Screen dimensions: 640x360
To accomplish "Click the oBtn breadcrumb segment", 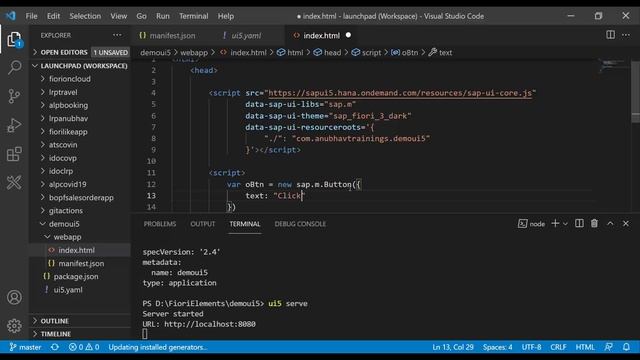I will [x=404, y=52].
